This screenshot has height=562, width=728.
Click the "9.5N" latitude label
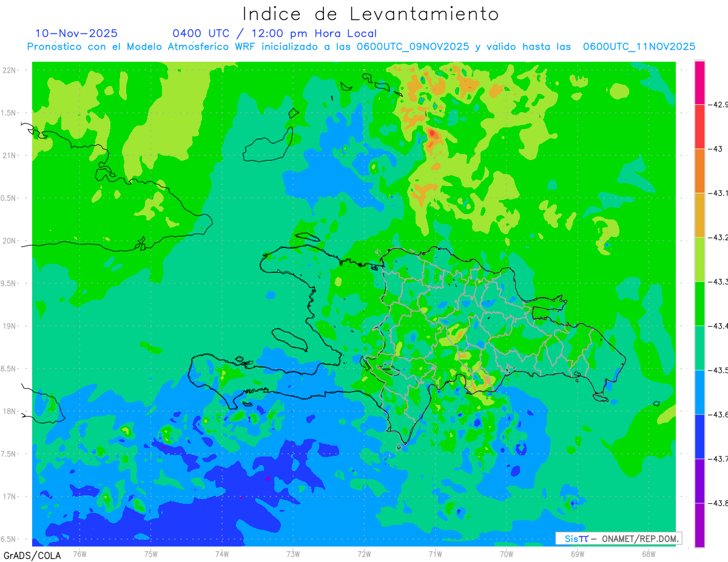8,283
